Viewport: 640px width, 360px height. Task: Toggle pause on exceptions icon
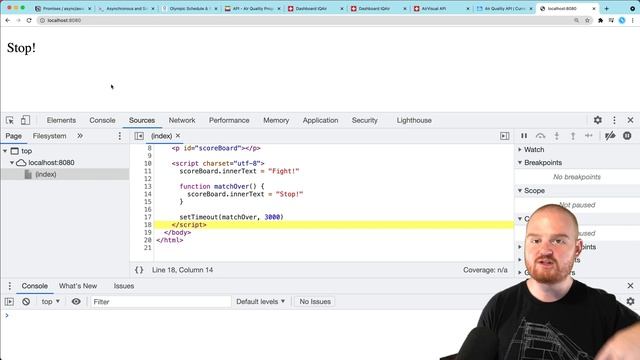627,136
